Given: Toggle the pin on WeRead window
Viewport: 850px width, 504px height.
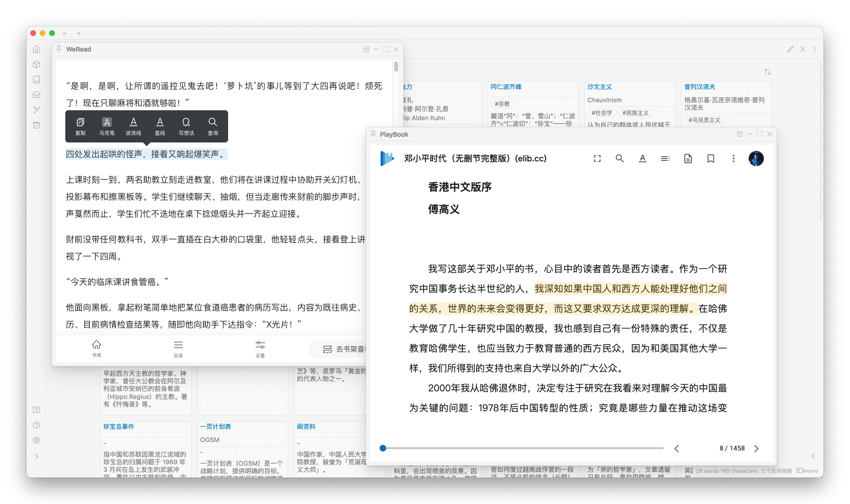Looking at the screenshot, I should tap(59, 49).
